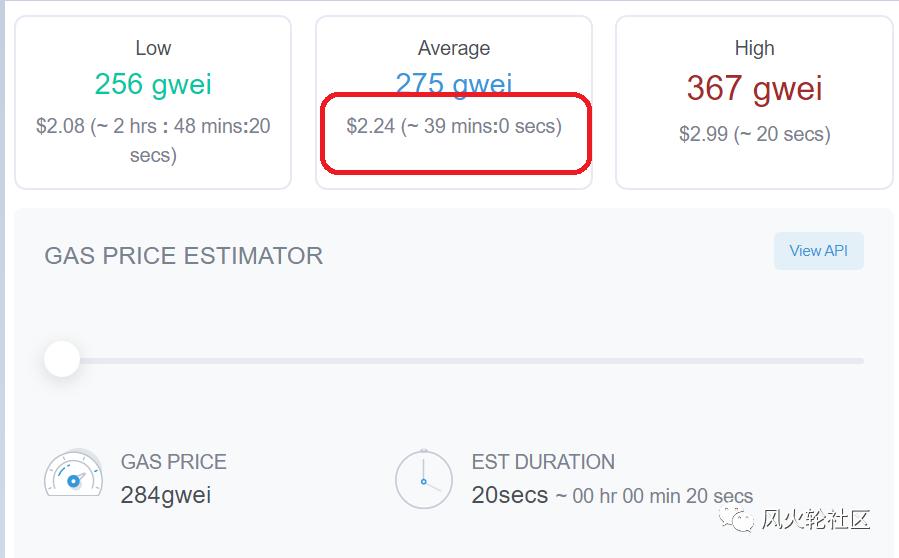The height and width of the screenshot is (558, 899).
Task: Click the 20secs estimated duration value
Action: tap(510, 494)
